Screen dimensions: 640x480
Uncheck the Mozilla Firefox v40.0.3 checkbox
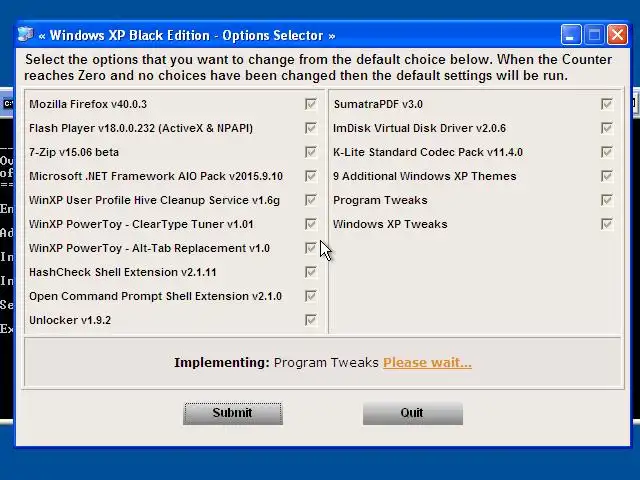(311, 104)
